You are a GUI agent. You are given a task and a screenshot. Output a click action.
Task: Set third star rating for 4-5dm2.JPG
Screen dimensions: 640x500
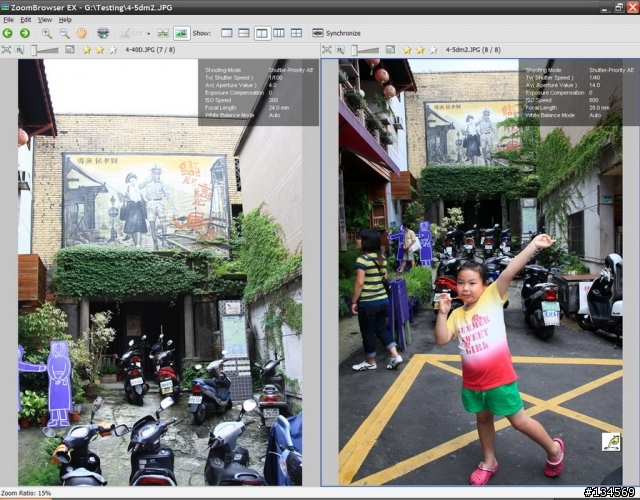(x=433, y=50)
